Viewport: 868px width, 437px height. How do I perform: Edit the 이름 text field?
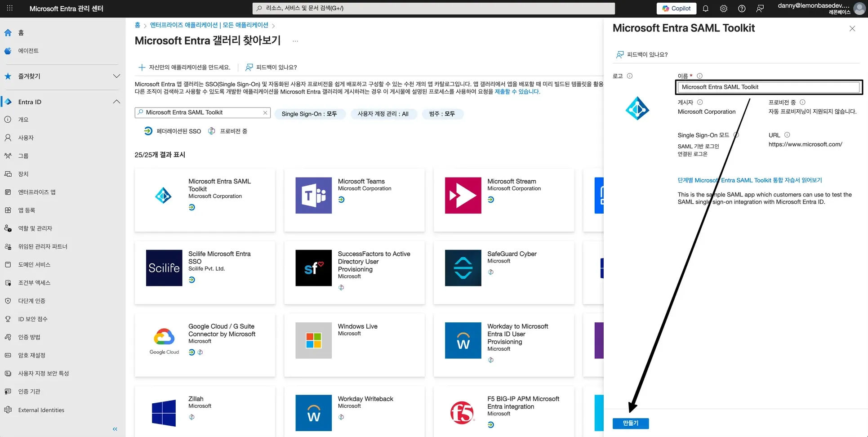pyautogui.click(x=769, y=87)
